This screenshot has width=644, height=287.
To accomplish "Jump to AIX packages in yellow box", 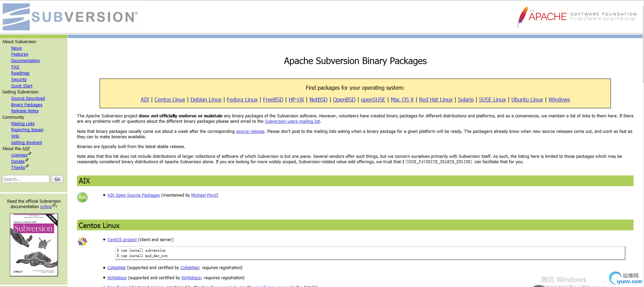I will coord(145,100).
